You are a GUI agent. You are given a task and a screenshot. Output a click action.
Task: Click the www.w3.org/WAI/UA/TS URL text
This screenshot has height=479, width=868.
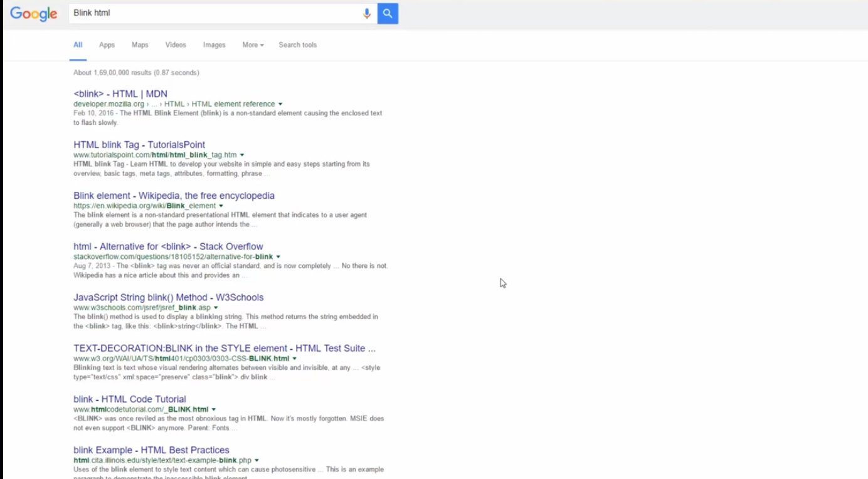(x=181, y=359)
